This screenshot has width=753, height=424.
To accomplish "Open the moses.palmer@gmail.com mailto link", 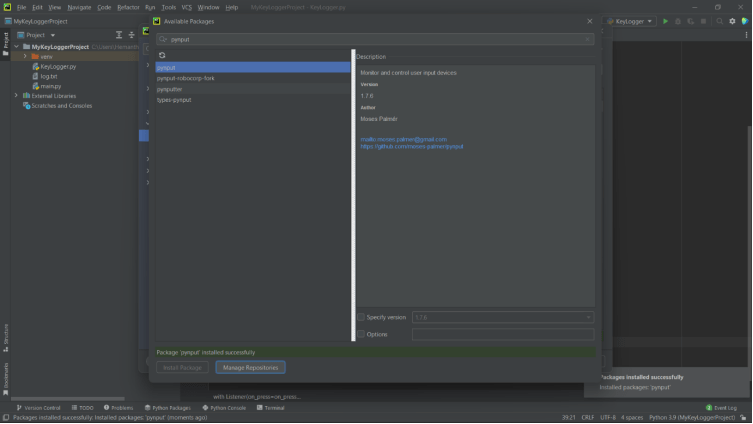I will click(403, 139).
